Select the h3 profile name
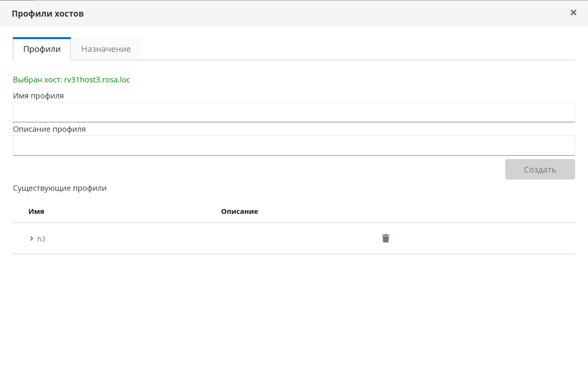This screenshot has width=588, height=379. click(x=41, y=239)
